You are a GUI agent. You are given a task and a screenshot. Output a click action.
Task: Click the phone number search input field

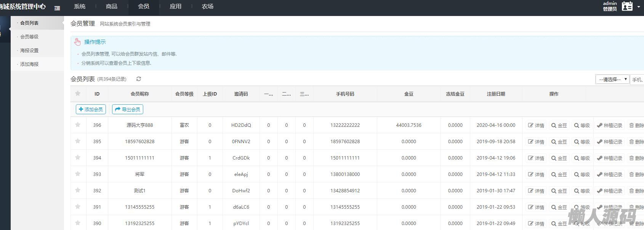click(x=637, y=80)
